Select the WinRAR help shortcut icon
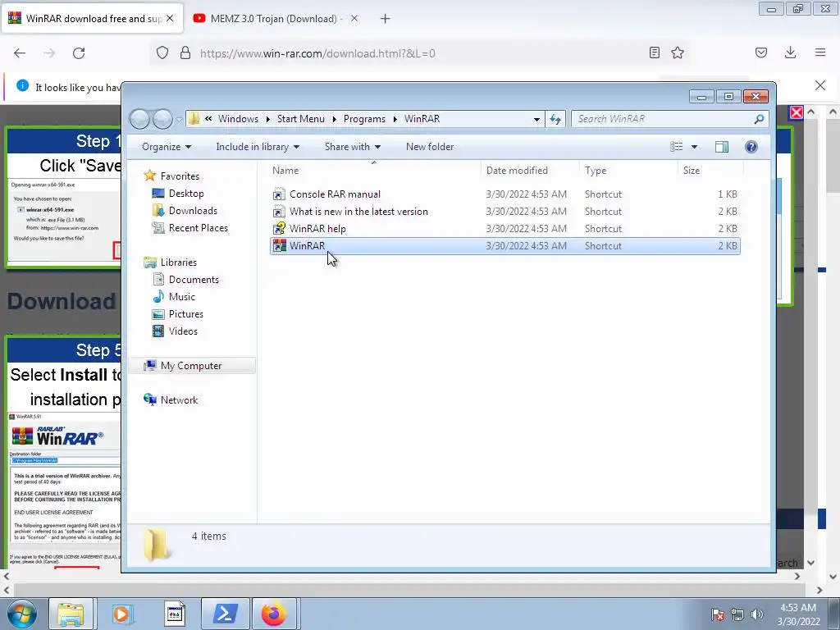This screenshot has width=840, height=630. click(279, 229)
